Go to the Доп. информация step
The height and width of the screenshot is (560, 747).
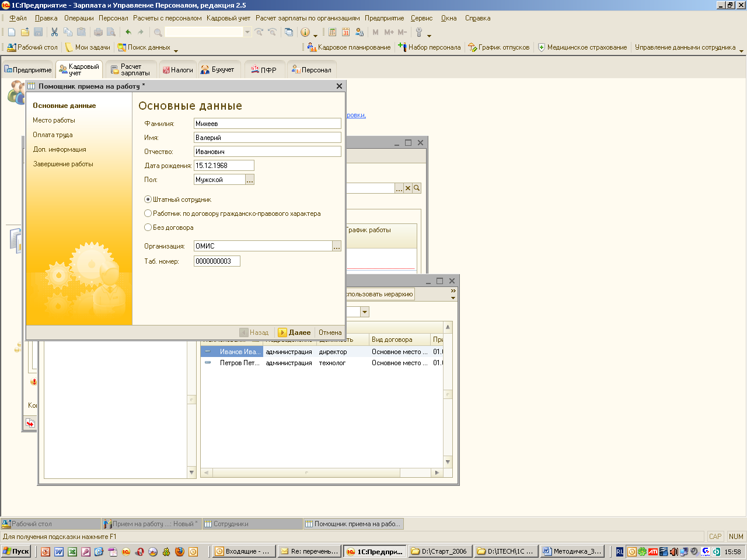click(60, 149)
